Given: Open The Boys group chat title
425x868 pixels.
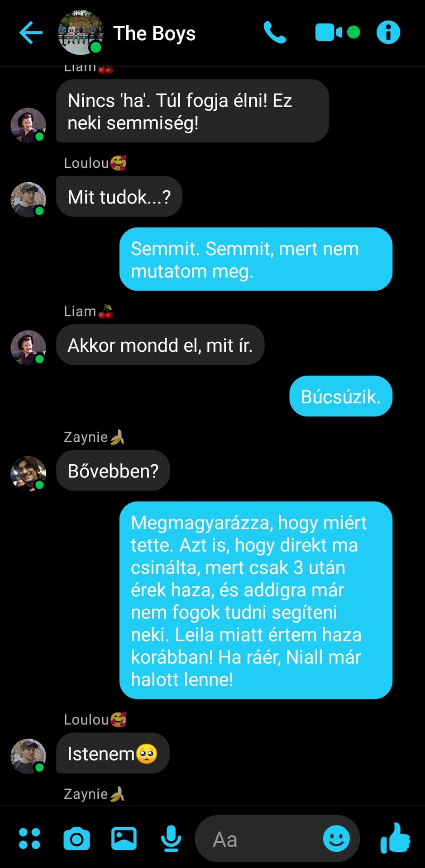Looking at the screenshot, I should (154, 33).
